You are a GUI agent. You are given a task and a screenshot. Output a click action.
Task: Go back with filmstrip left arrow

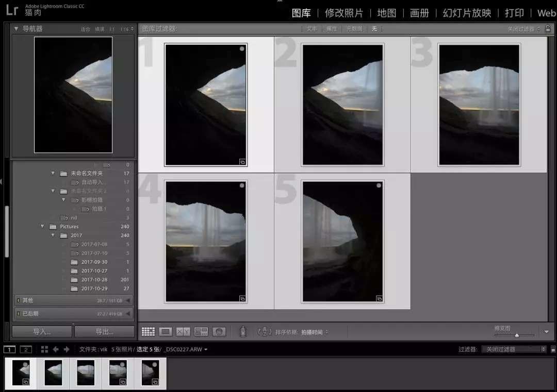click(56, 349)
